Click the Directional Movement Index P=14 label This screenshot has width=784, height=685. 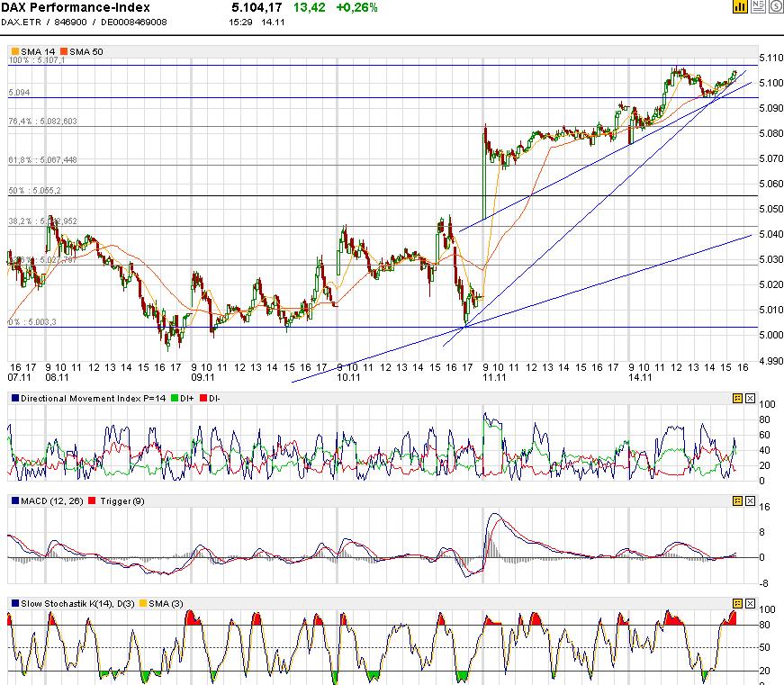93,399
